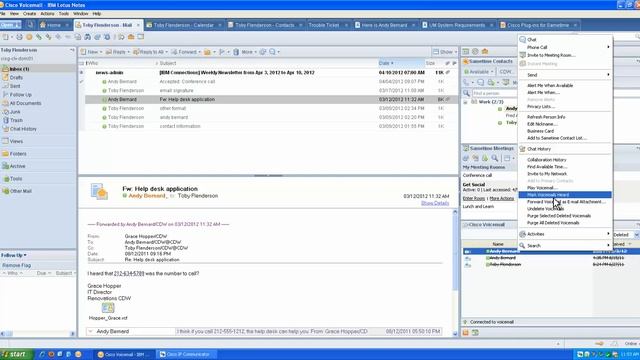Click the folder icon in mail action bar
640x360 pixels.
click(x=207, y=52)
